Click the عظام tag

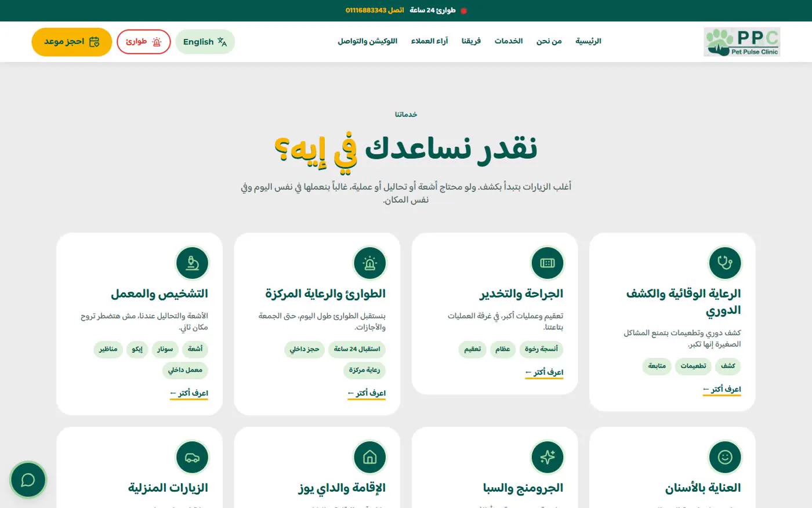click(502, 349)
